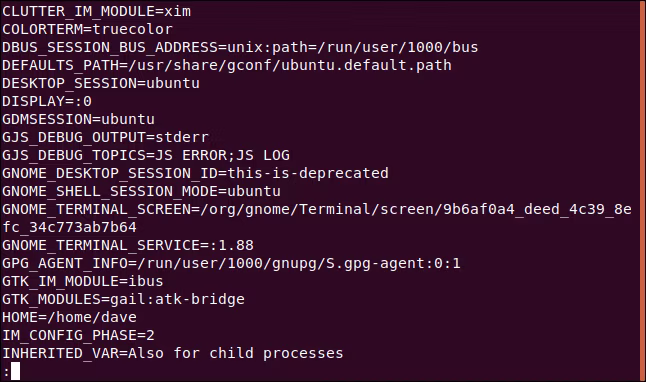Click the GPG_AGENT_INFO line
The width and height of the screenshot is (646, 382).
(x=231, y=263)
